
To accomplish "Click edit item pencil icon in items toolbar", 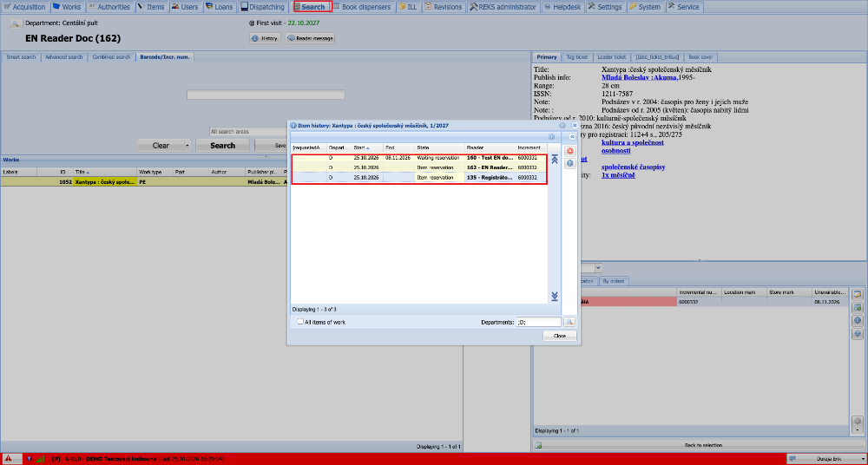I will tap(858, 294).
